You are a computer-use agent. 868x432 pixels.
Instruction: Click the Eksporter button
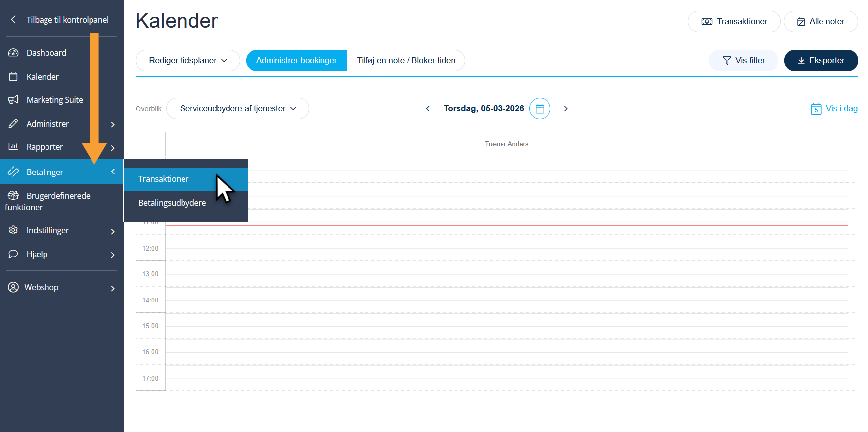coord(821,60)
